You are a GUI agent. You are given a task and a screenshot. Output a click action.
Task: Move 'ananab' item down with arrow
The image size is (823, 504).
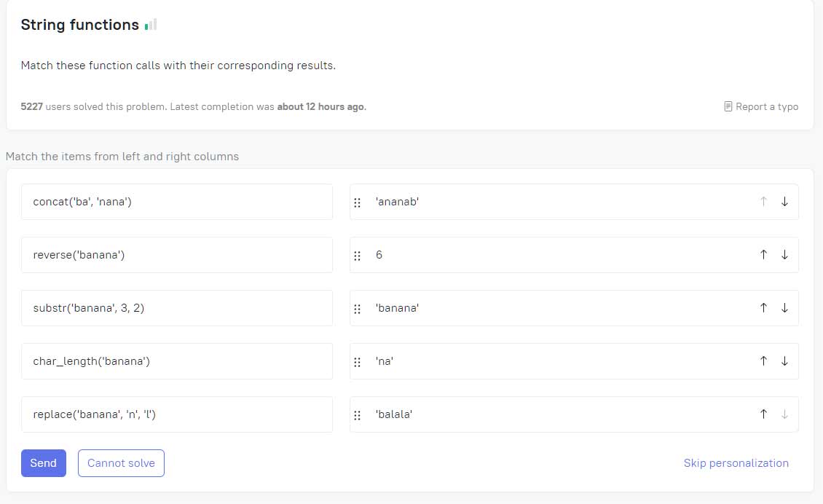pyautogui.click(x=784, y=202)
